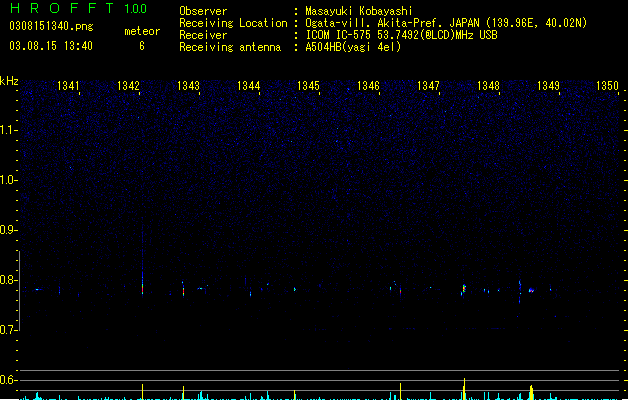
Task: Click the A504HB yagi antenna text
Action: pos(353,47)
